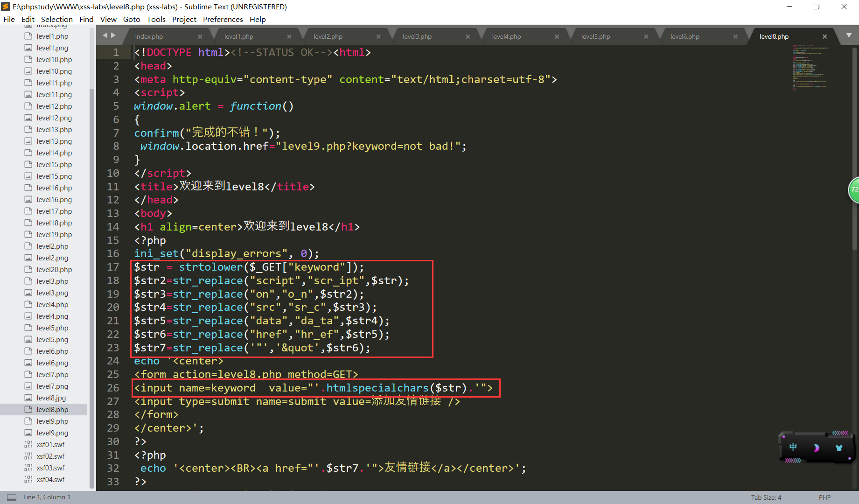
Task: Open the Preferences menu
Action: [223, 19]
